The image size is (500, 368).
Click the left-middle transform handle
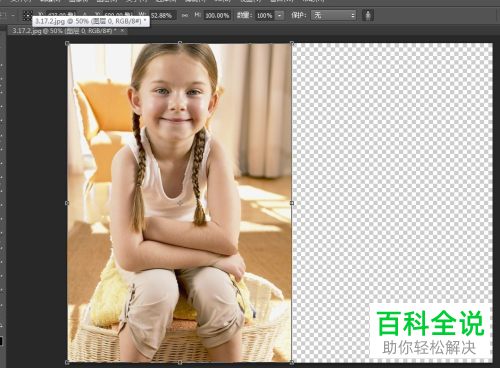coord(67,203)
